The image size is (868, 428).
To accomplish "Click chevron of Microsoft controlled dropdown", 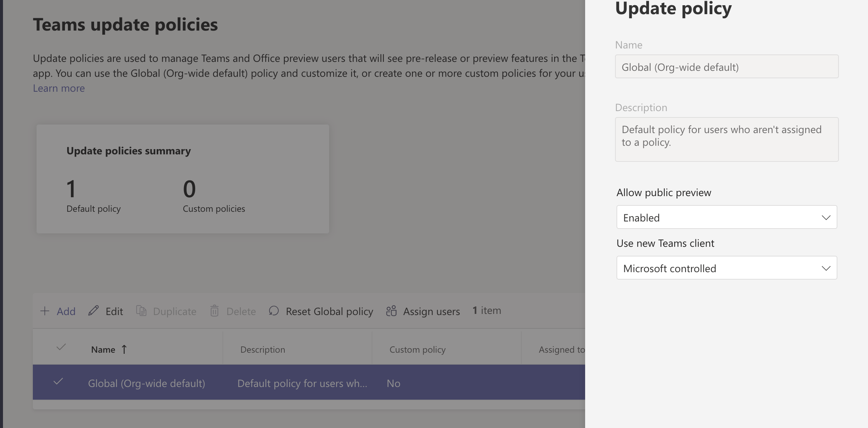I will [826, 268].
